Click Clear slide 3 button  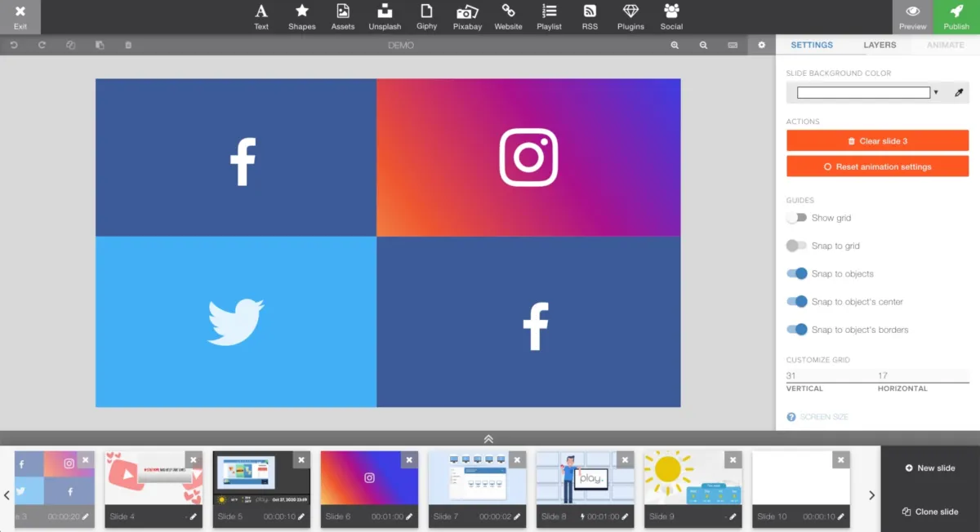pos(878,140)
